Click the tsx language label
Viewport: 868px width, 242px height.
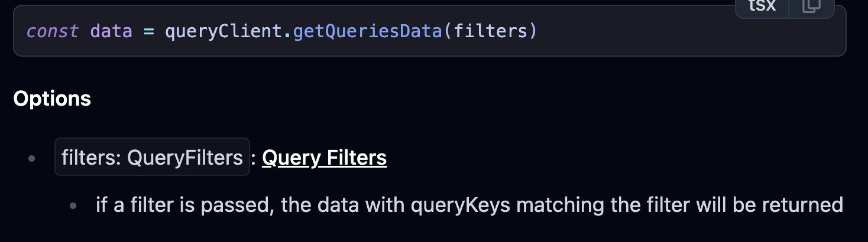coord(762,6)
